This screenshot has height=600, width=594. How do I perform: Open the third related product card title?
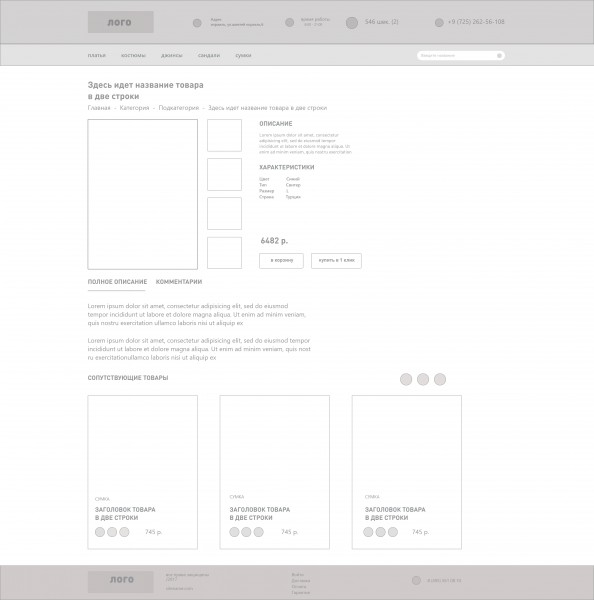395,514
